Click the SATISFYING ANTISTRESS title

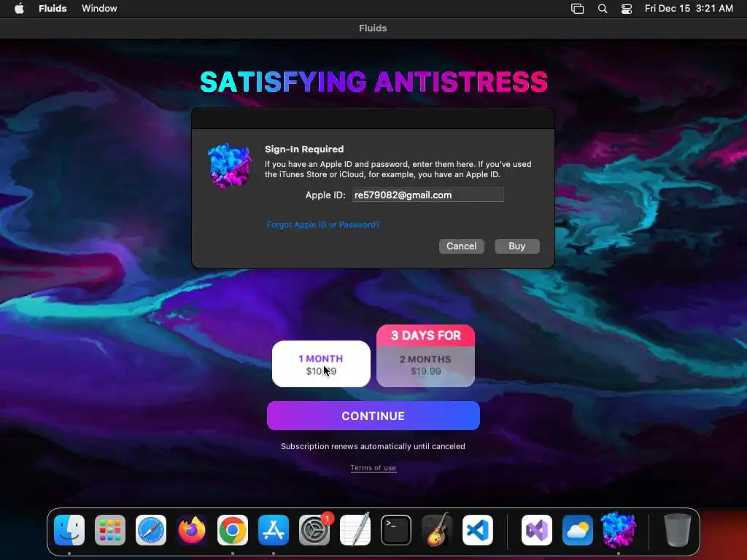[x=373, y=82]
